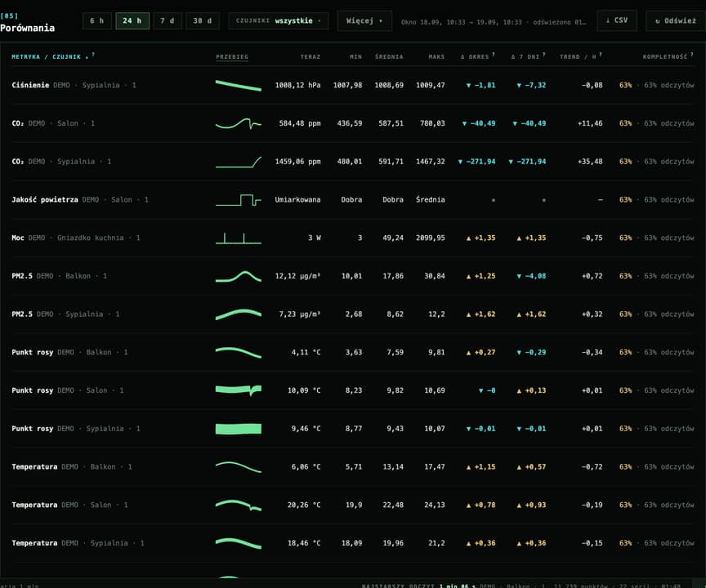This screenshot has width=706, height=588.
Task: Open help tooltip next to KOMPLETNOŚĆ header
Action: click(x=692, y=55)
